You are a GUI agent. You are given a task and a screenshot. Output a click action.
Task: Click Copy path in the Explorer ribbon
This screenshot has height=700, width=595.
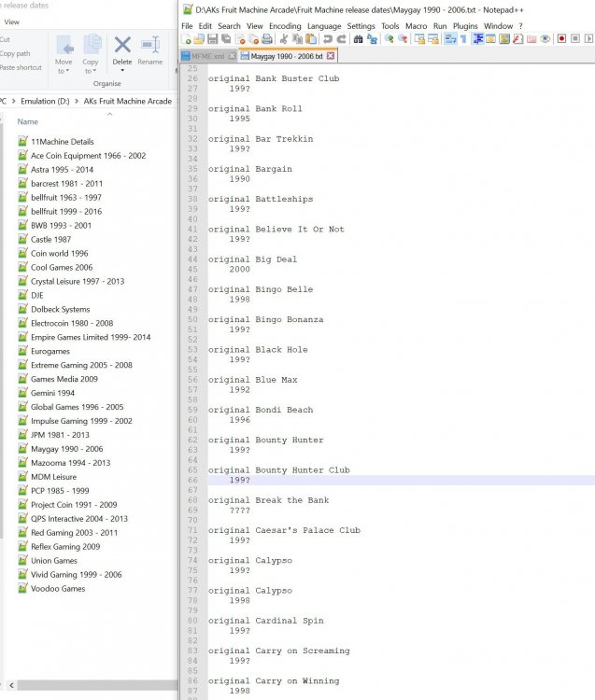(15, 53)
